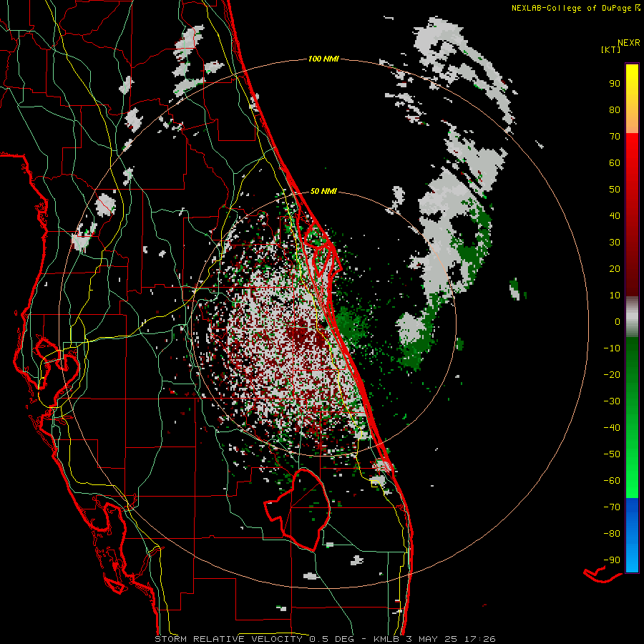This screenshot has height=644, width=644.
Task: Click the '40' value on the velocity scale
Action: 615,215
